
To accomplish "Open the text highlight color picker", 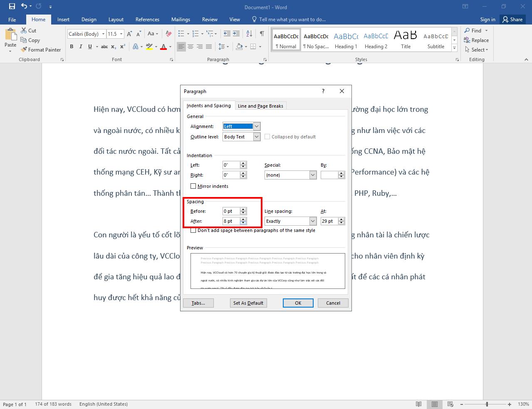I will 149,47.
